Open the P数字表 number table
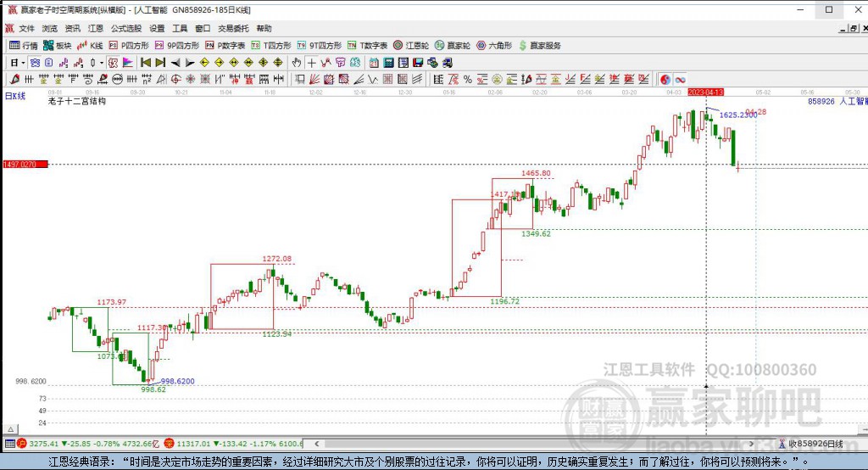Screen dimensions: 868x470 (225, 46)
